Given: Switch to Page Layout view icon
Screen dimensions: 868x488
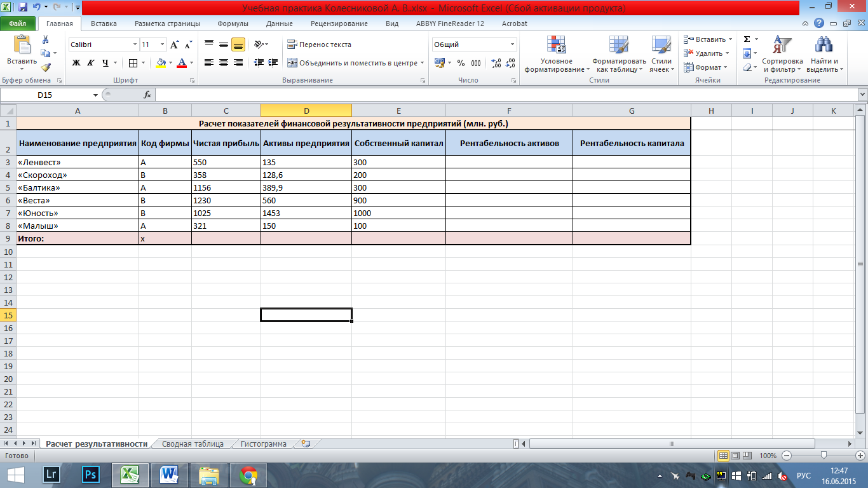Looking at the screenshot, I should [735, 456].
